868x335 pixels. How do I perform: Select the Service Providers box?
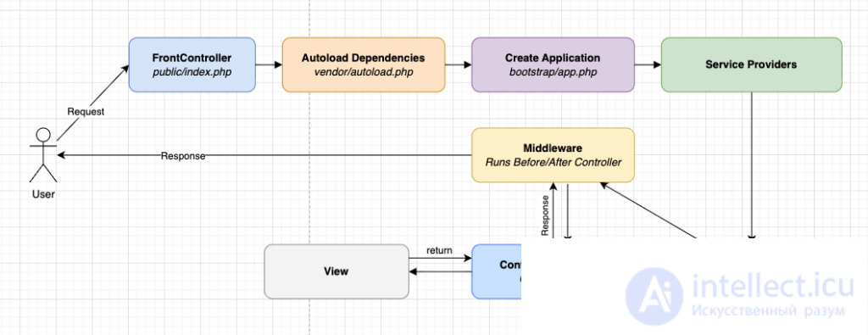pos(751,64)
